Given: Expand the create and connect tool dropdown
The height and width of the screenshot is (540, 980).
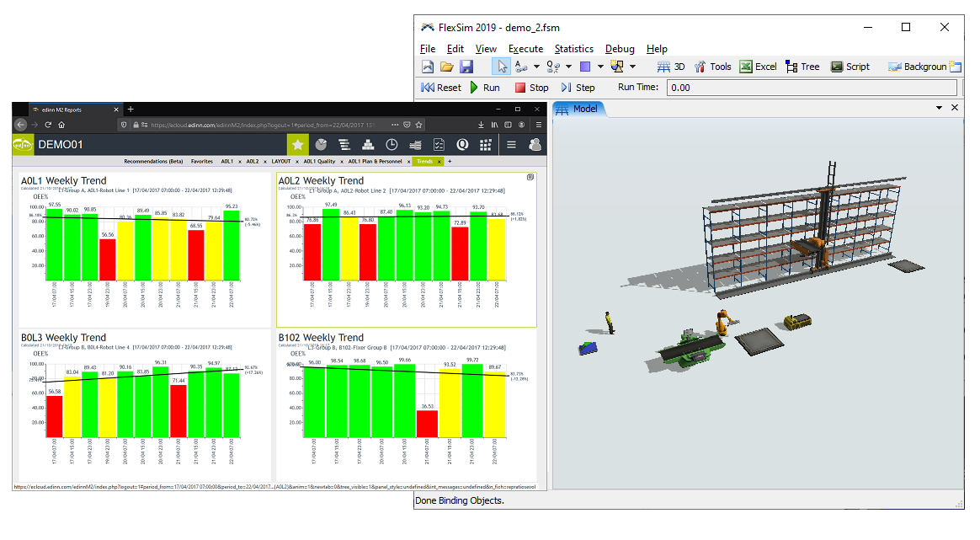Looking at the screenshot, I should [632, 67].
